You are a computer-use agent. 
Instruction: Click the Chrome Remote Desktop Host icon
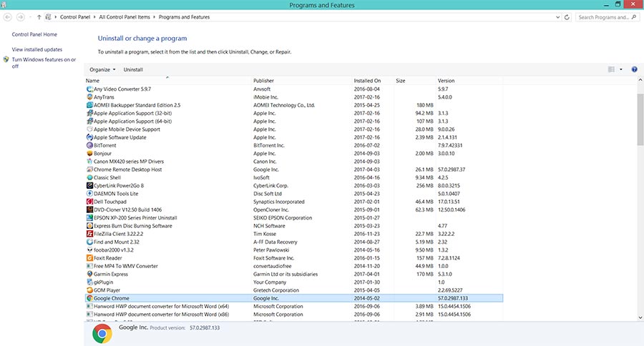(x=89, y=169)
